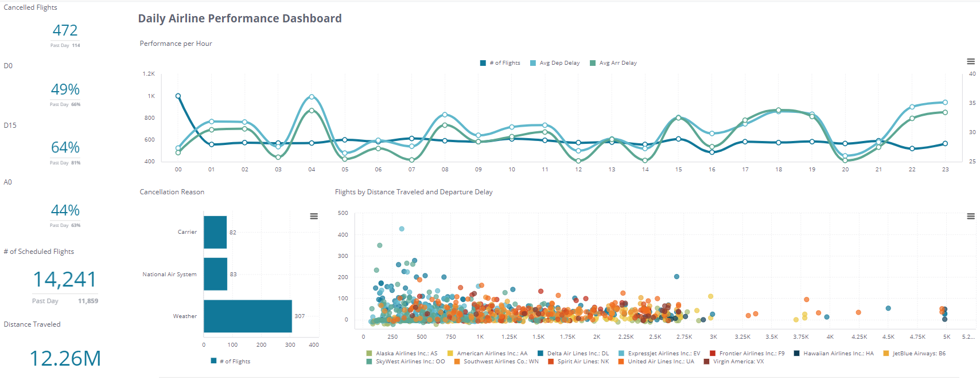Viewport: 980px width, 388px height.
Task: Click the dashboard title text
Action: coord(239,18)
